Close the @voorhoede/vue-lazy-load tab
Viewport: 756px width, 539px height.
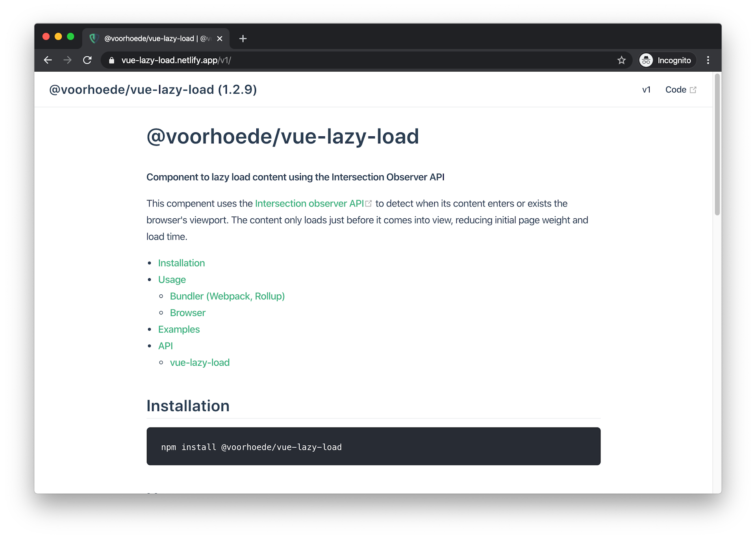(219, 38)
